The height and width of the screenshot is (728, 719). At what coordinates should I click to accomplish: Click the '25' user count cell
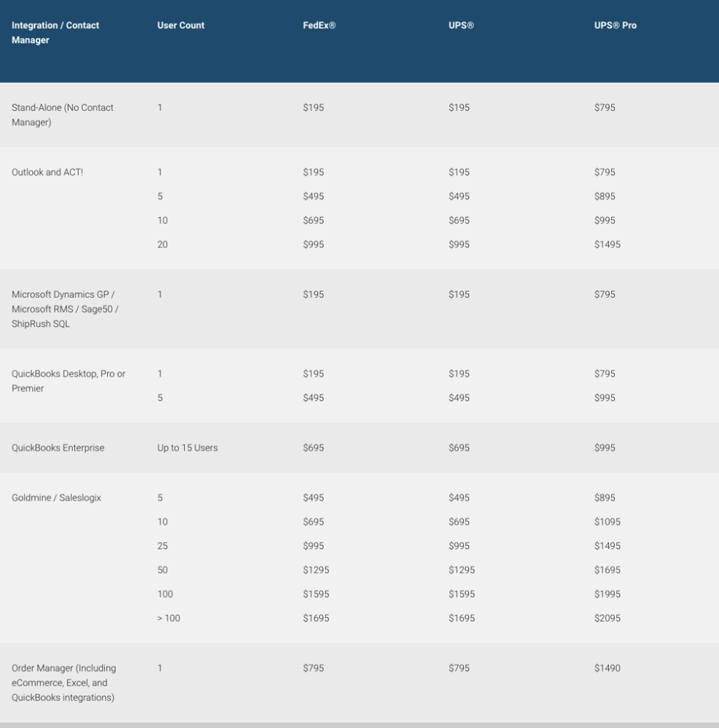click(x=162, y=546)
